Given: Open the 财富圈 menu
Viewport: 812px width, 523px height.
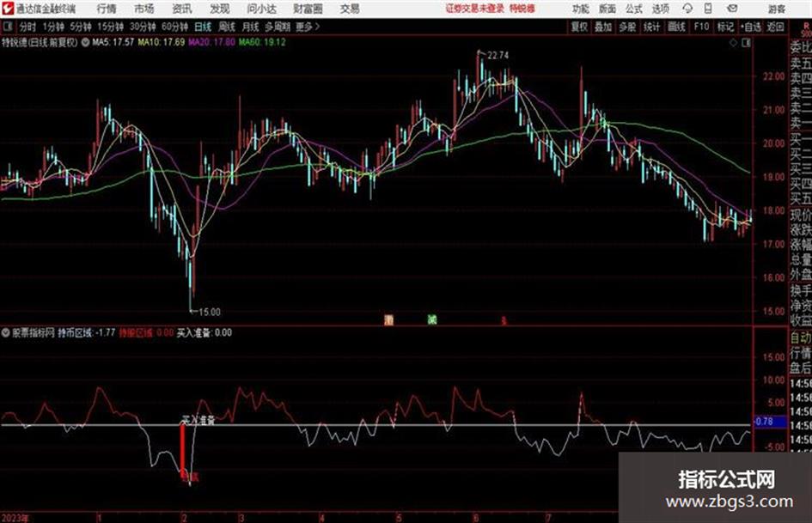Looking at the screenshot, I should [x=308, y=9].
